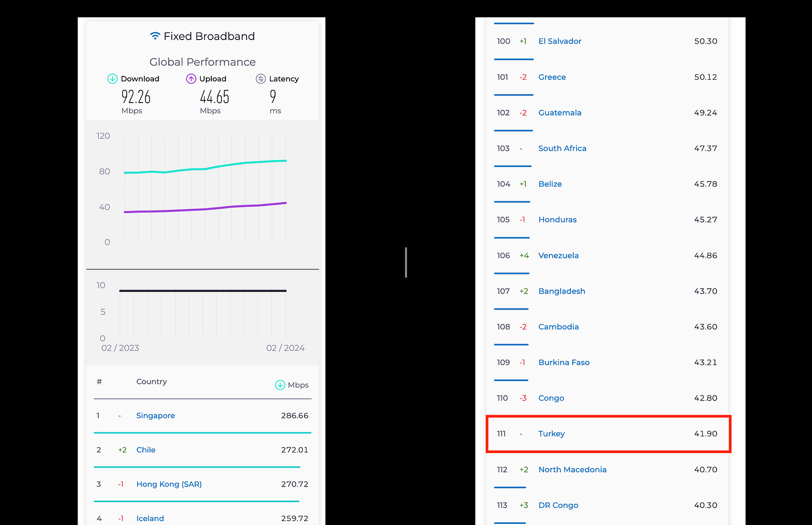This screenshot has height=525, width=812.
Task: Open the Guatemala country link
Action: 560,113
